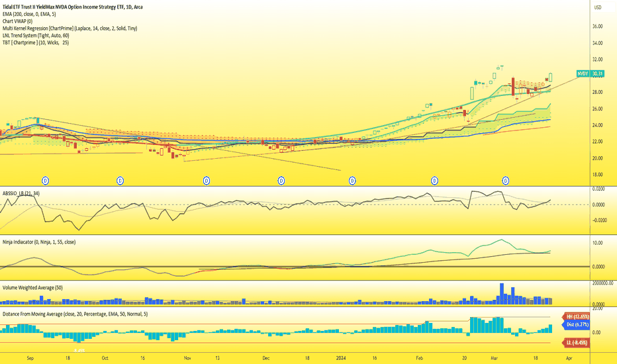Click the Sep label on the time axis

tap(30, 358)
